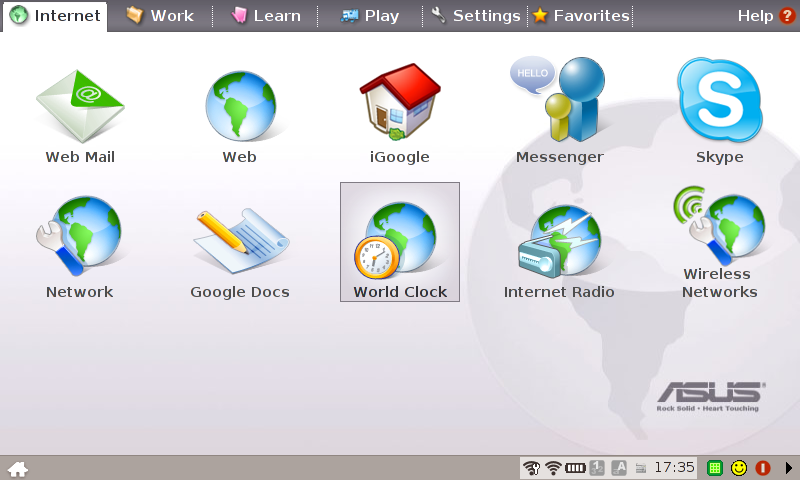Open the Settings tab
800x480 pixels.
pyautogui.click(x=476, y=16)
